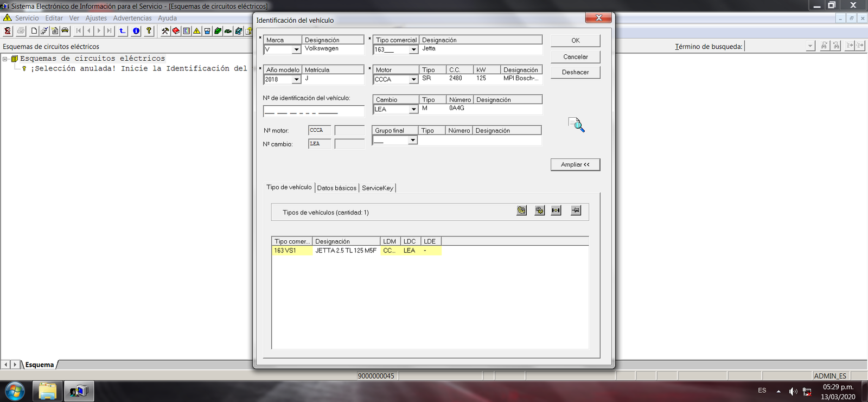The image size is (868, 402).
Task: Click the red crossed-out exit toolbar icon
Action: [x=8, y=31]
